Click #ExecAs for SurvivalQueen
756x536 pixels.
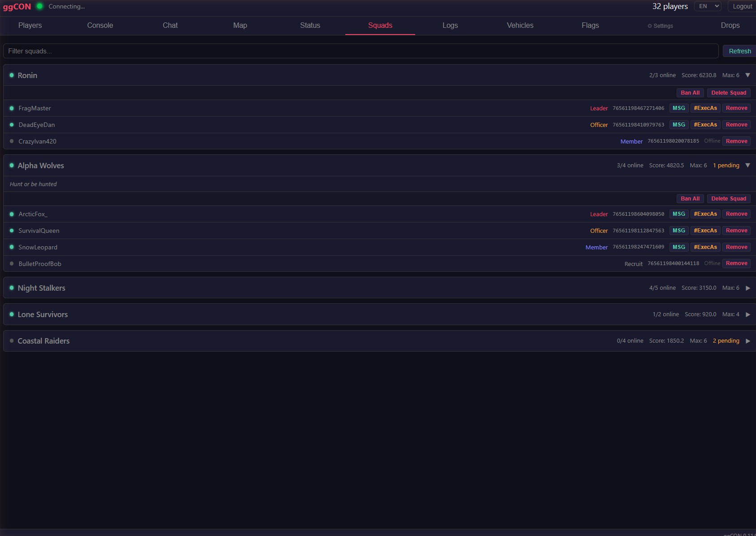[x=705, y=231]
